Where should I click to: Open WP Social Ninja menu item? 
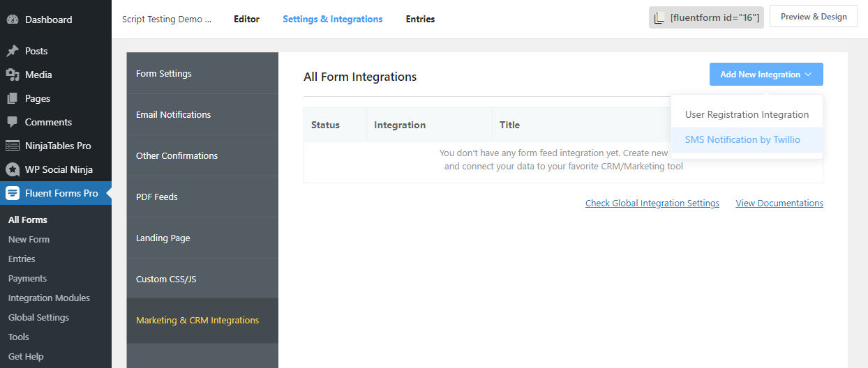tap(56, 169)
